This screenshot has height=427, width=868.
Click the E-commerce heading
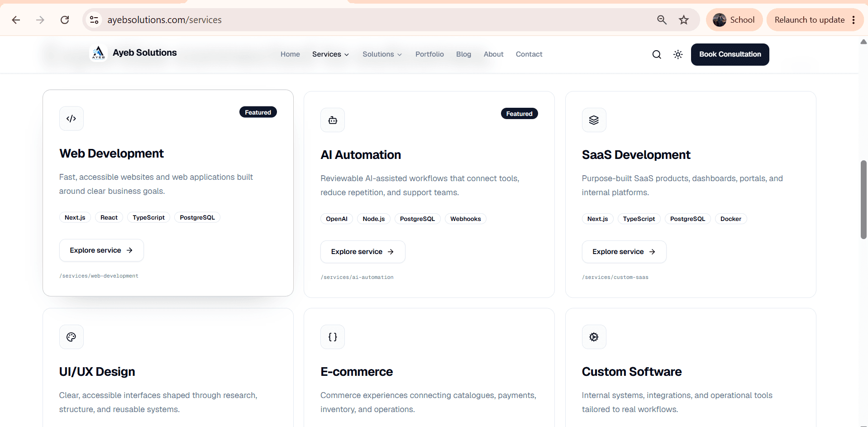click(x=357, y=372)
